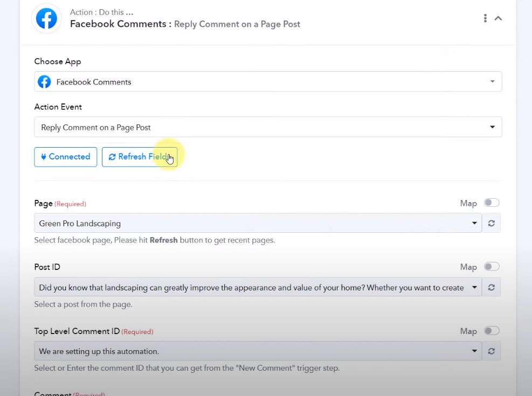The height and width of the screenshot is (396, 532).
Task: Click the Post ID label
Action: coord(47,267)
